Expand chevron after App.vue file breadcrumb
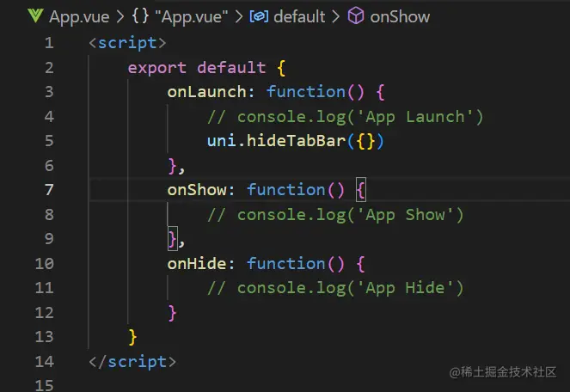This screenshot has width=570, height=392. pos(120,16)
